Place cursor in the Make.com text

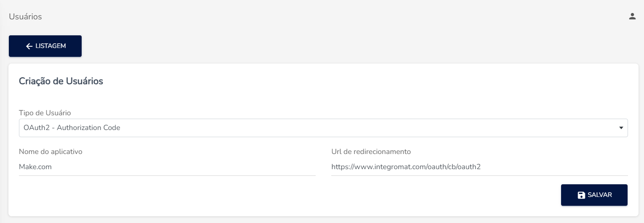(35, 167)
